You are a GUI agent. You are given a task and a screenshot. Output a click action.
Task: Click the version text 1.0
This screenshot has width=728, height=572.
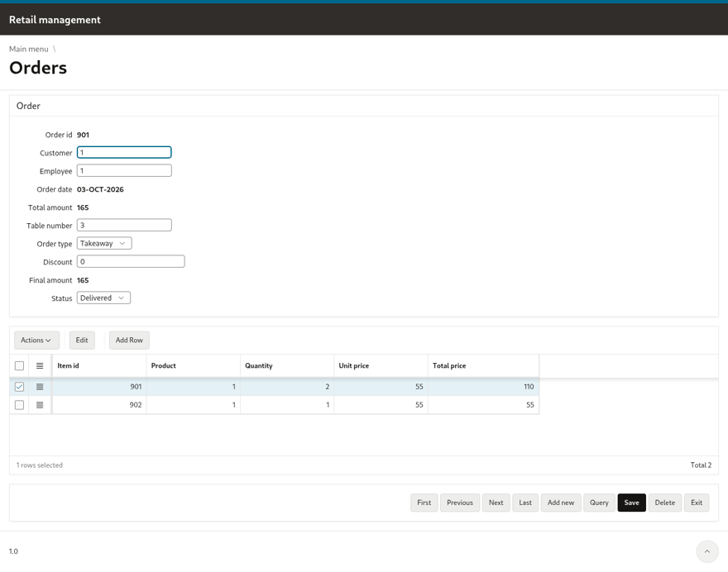[x=13, y=551]
